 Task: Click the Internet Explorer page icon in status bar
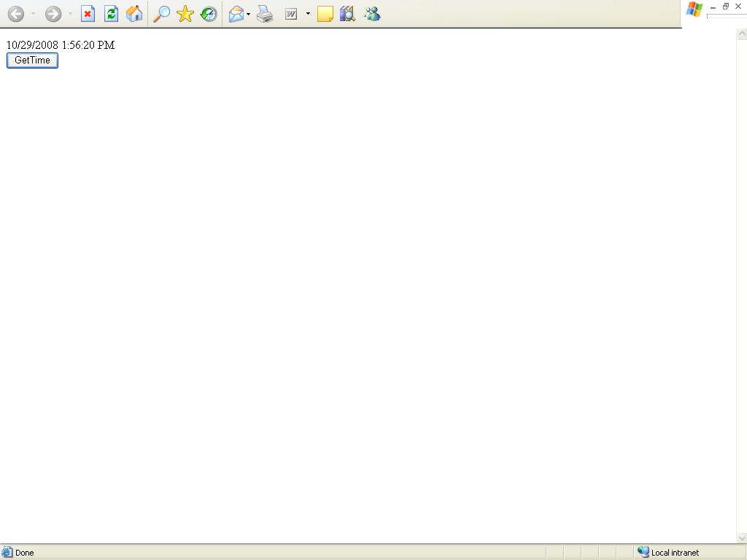click(7, 553)
